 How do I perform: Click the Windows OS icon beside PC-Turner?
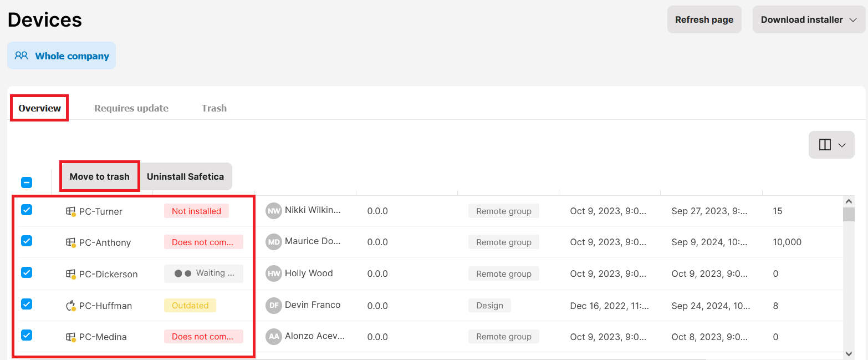click(70, 211)
